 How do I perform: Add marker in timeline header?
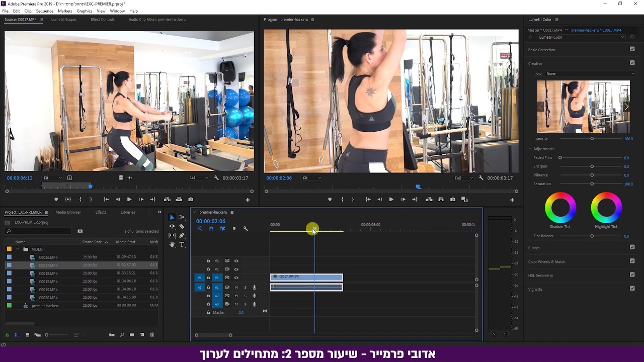click(234, 229)
